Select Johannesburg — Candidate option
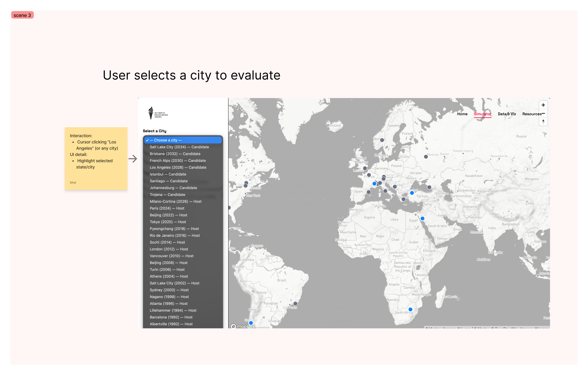Viewport: 588px width, 375px height. (183, 188)
